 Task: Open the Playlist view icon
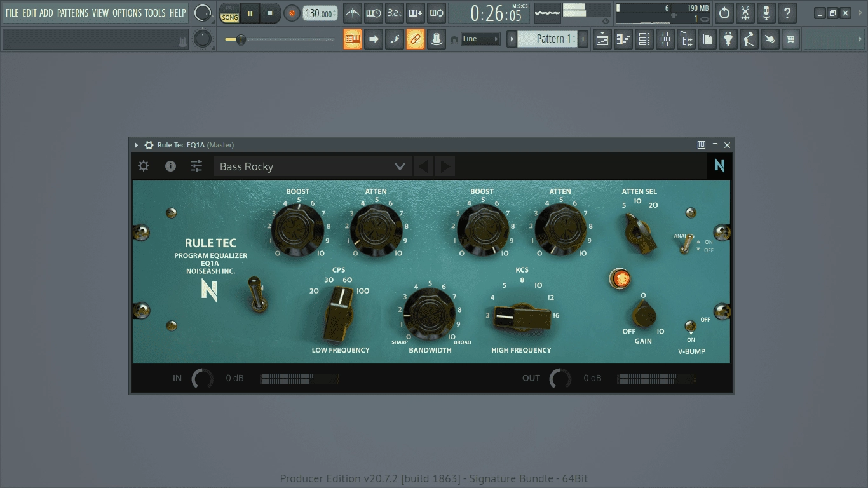pyautogui.click(x=602, y=39)
